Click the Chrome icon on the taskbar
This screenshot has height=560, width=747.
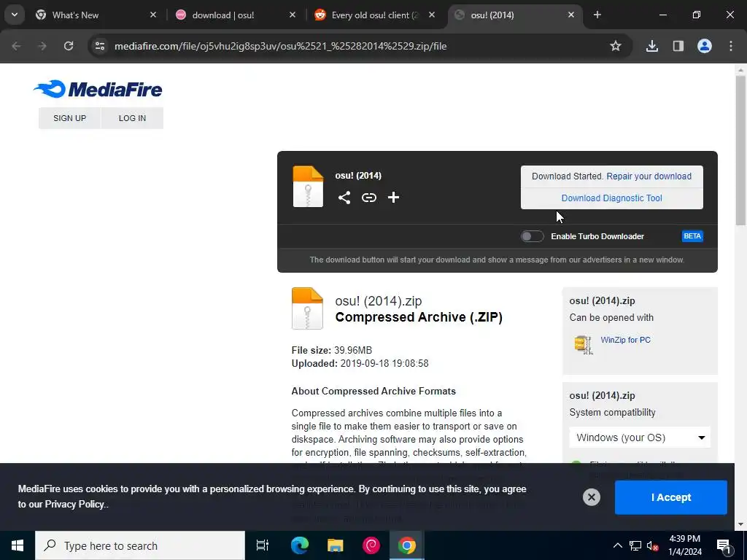click(x=406, y=545)
